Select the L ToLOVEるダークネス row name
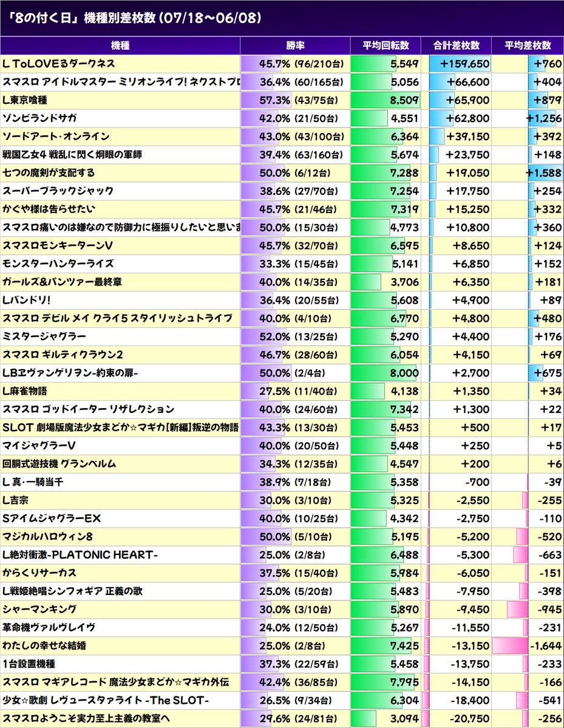 pos(59,64)
